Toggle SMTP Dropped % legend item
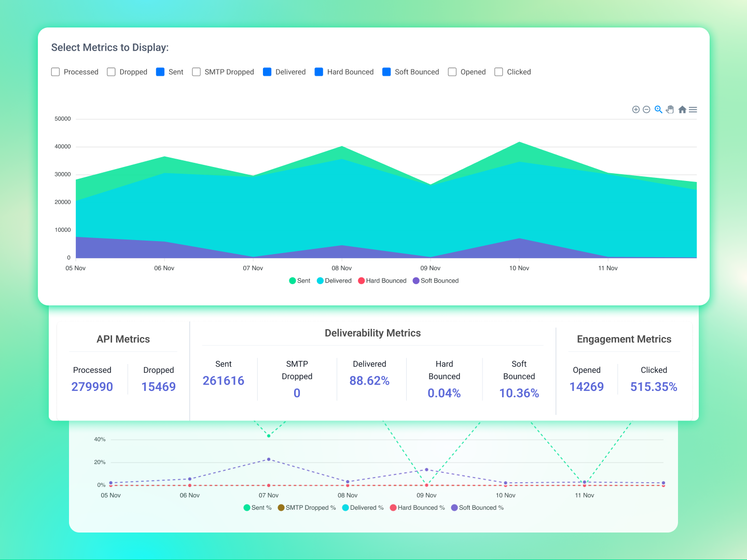 point(307,508)
